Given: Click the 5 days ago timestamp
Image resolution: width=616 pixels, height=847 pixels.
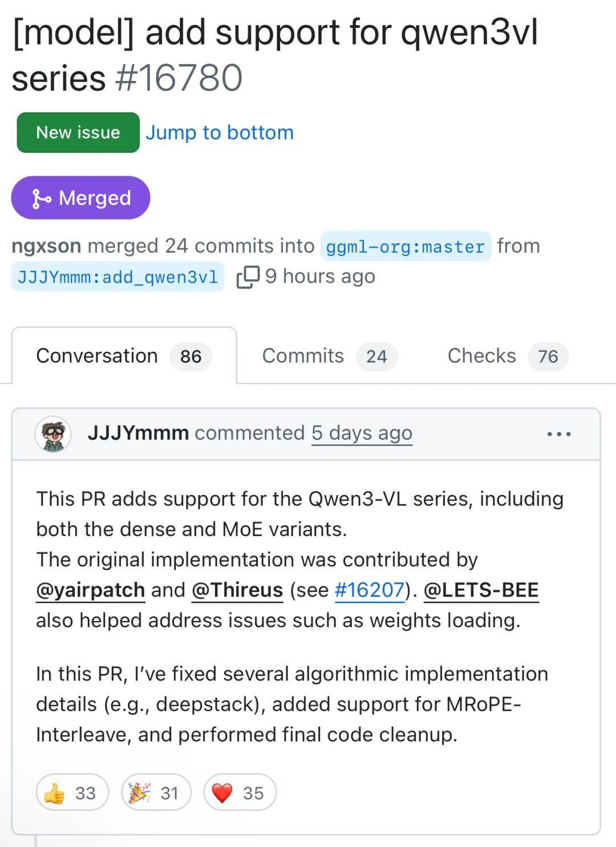Looking at the screenshot, I should coord(362,433).
